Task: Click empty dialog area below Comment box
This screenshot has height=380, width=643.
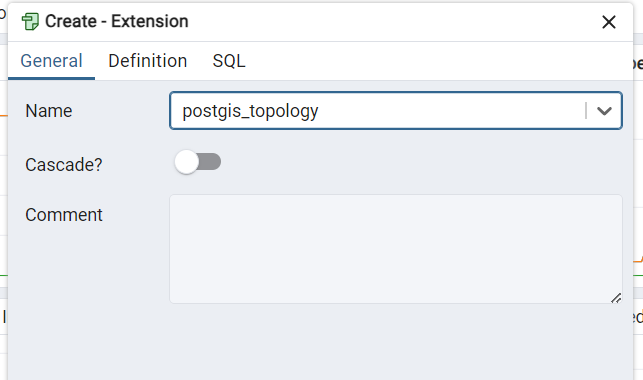Action: [x=320, y=342]
